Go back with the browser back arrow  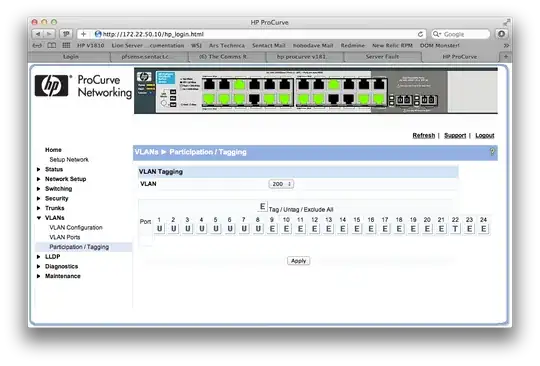(38, 34)
